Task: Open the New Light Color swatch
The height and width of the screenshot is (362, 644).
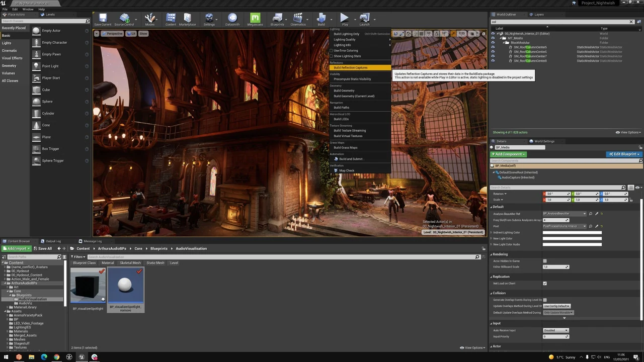Action: [572, 238]
